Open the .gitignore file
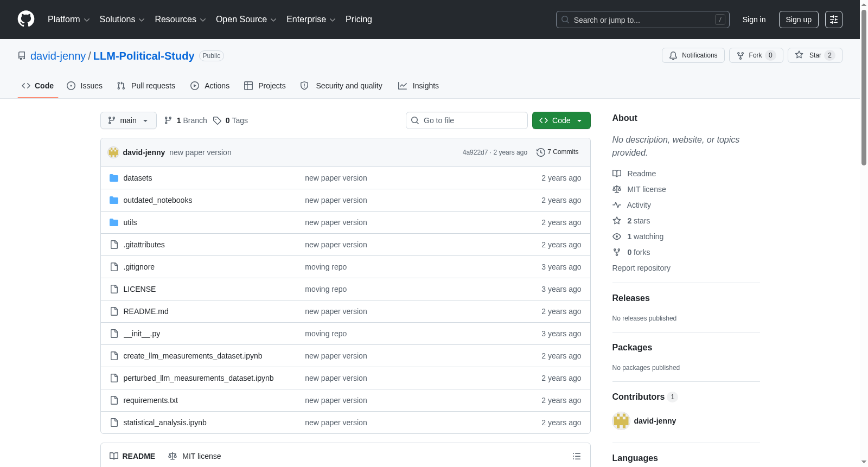The width and height of the screenshot is (868, 467). (x=139, y=267)
